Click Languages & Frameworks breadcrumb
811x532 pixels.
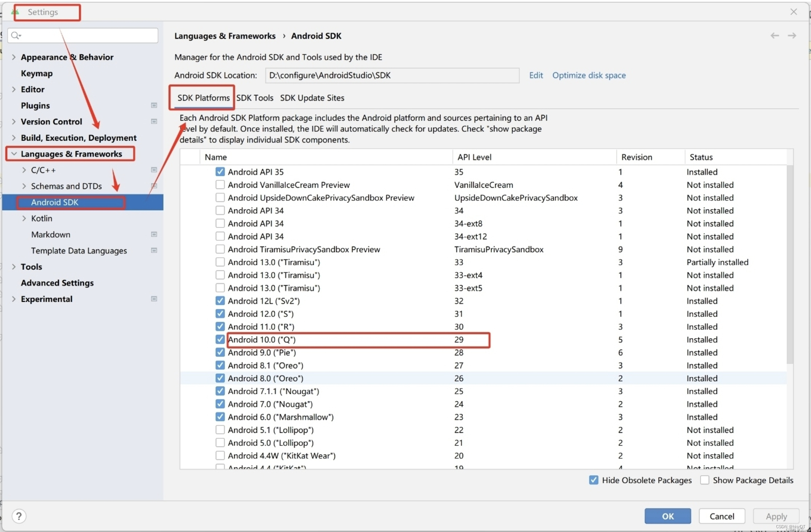coord(225,36)
